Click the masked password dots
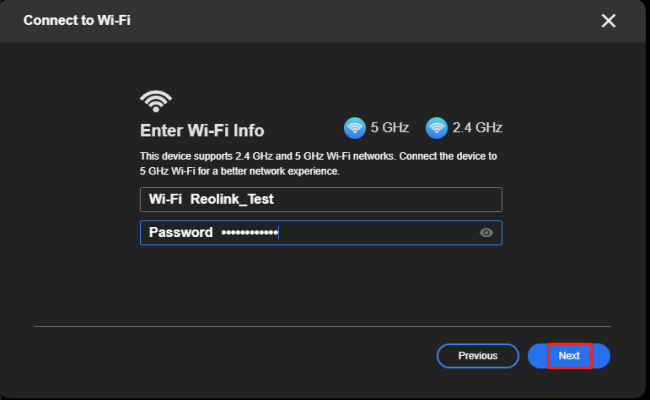Viewport: 650px width, 400px height. click(248, 233)
